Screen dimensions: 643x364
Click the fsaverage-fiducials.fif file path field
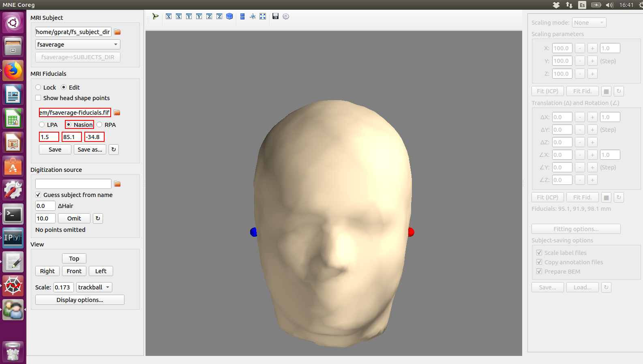tap(75, 113)
